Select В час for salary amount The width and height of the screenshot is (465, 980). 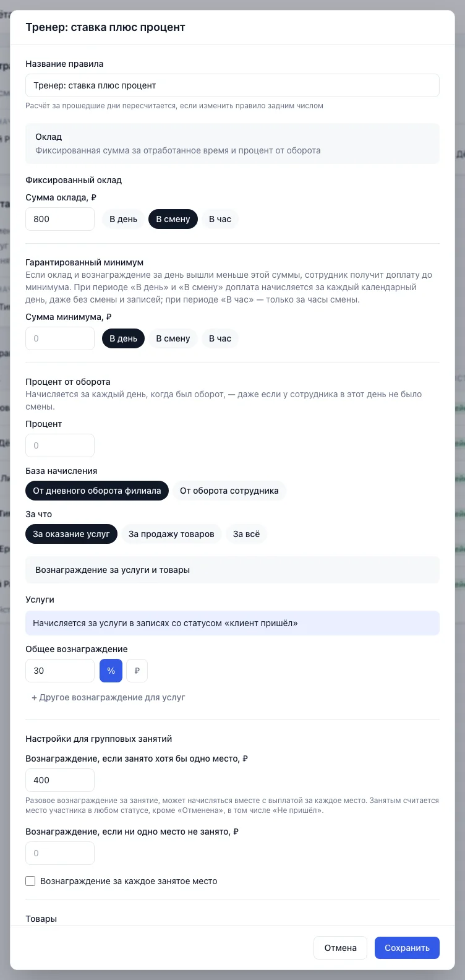[220, 219]
